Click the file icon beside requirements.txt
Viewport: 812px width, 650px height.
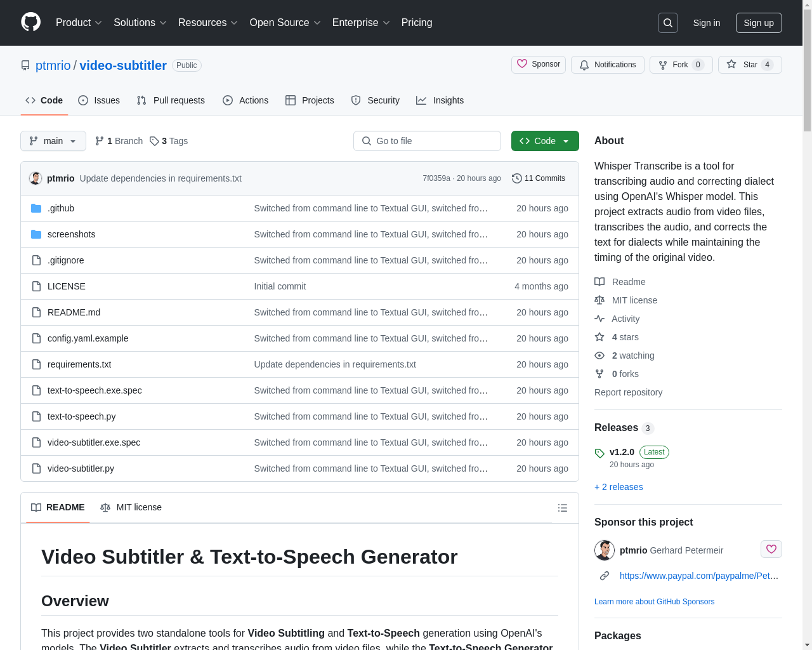click(x=36, y=364)
